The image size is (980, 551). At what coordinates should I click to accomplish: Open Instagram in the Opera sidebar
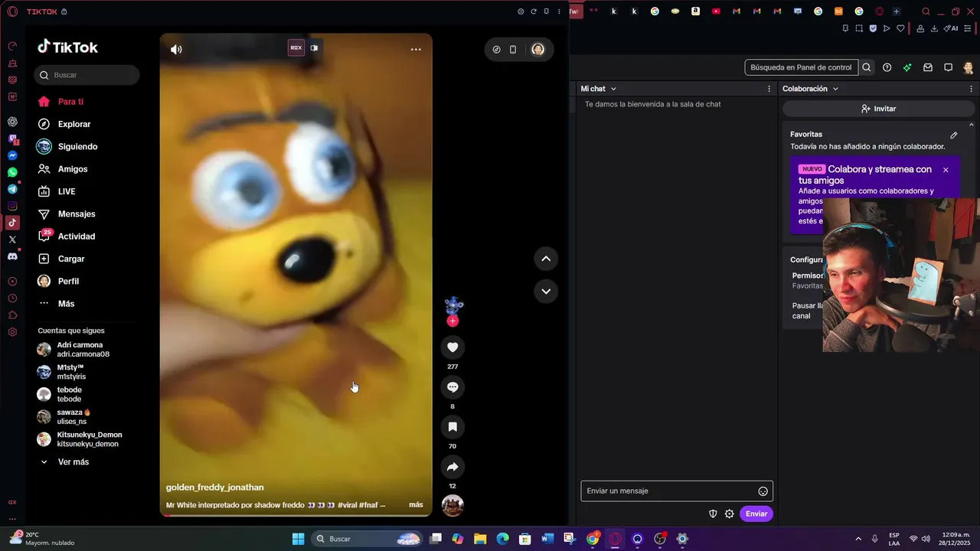click(12, 206)
